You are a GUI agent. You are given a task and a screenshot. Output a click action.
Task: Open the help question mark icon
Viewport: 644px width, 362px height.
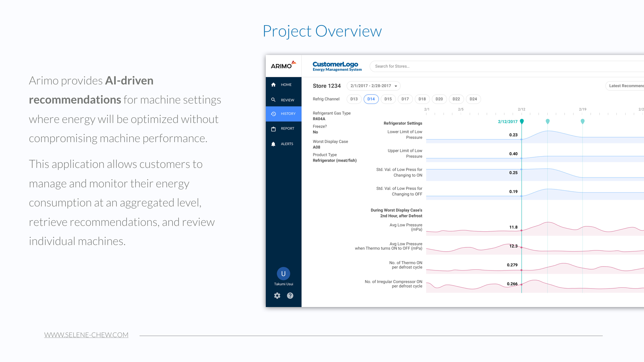[290, 296]
